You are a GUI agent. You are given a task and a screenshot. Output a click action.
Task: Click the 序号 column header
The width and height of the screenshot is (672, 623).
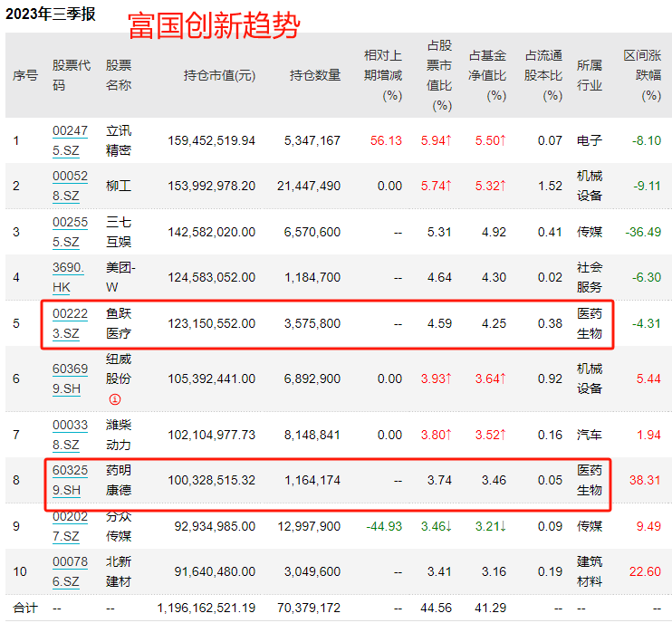click(25, 75)
